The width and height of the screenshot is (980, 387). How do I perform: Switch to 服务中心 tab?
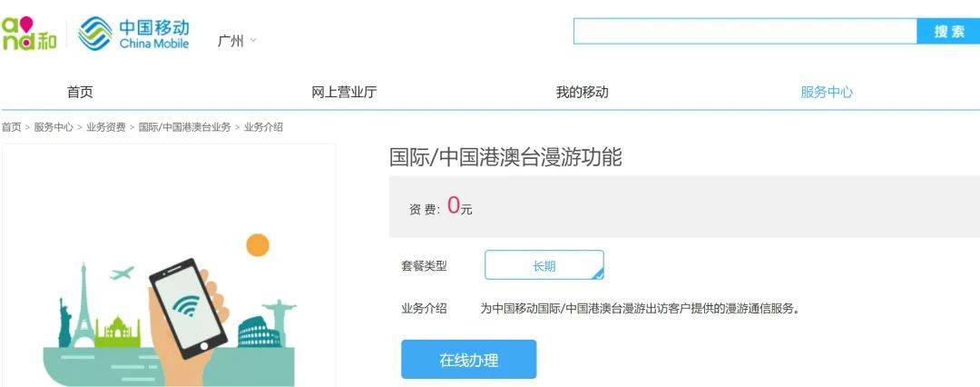(x=826, y=92)
